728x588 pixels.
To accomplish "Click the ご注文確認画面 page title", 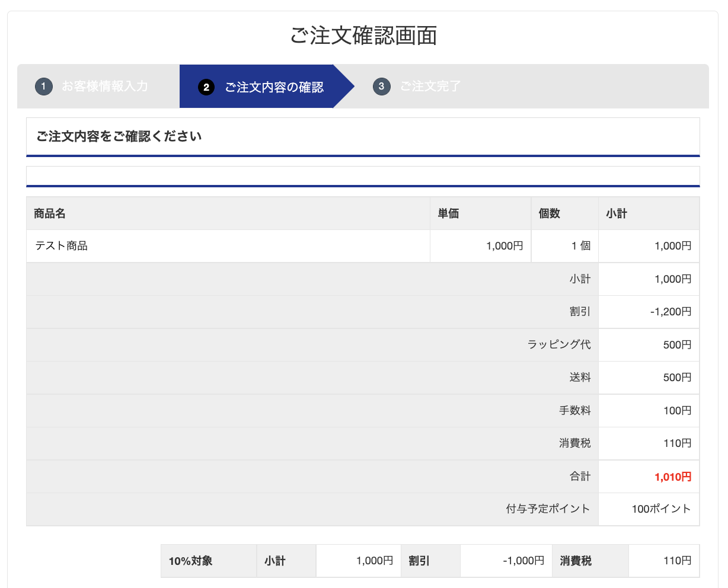I will pos(363,36).
